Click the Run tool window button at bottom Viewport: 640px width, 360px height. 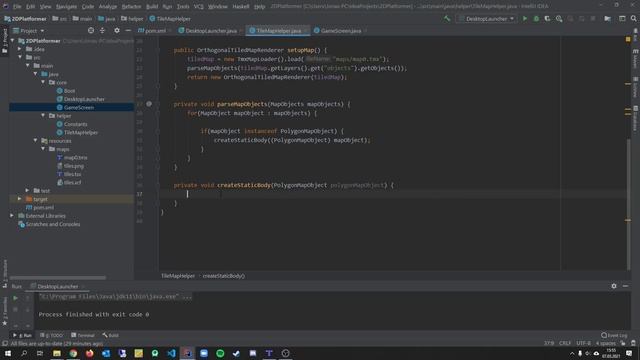coord(22,335)
